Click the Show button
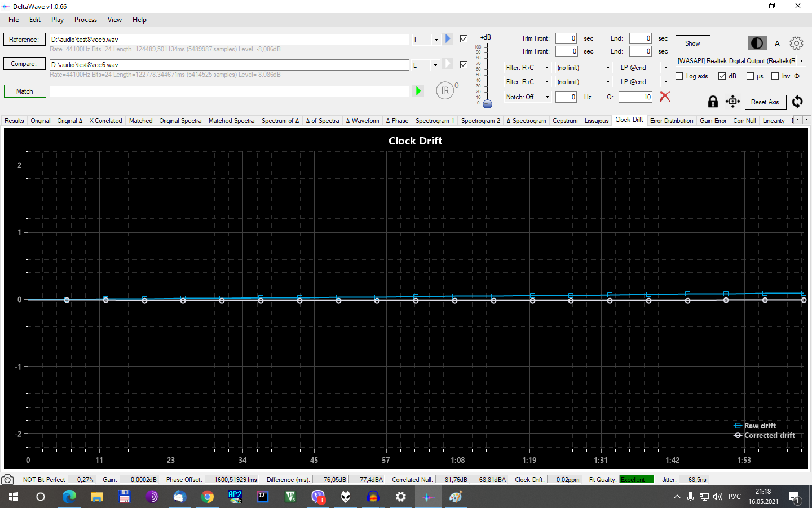The width and height of the screenshot is (812, 508). (692, 43)
